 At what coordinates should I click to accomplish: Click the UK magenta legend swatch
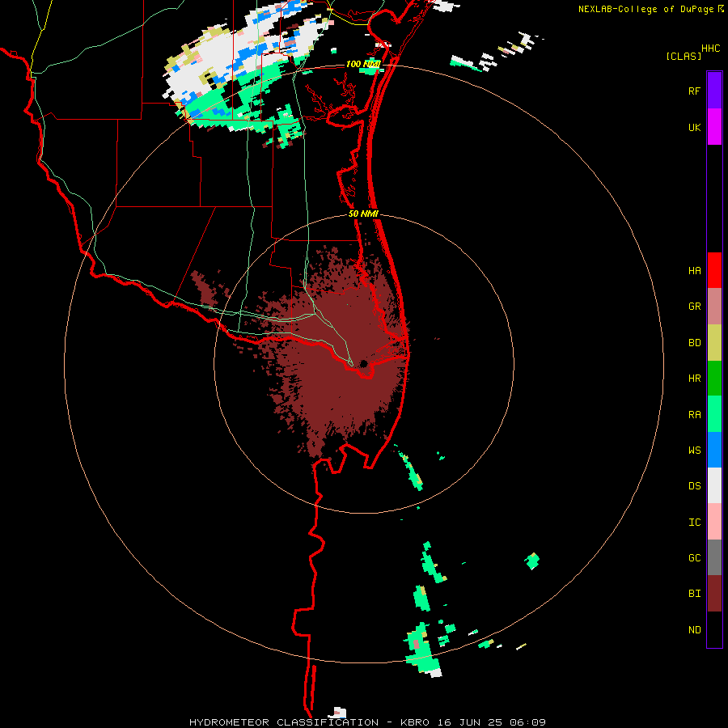click(714, 127)
